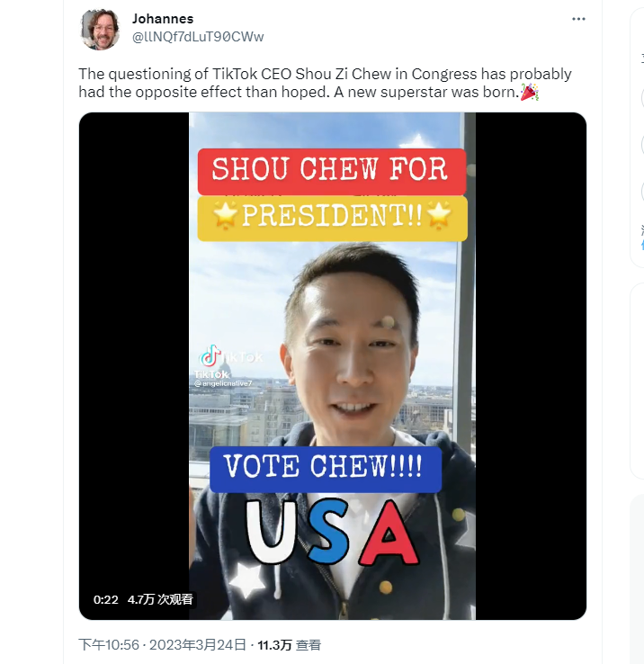Image resolution: width=644 pixels, height=664 pixels.
Task: Click the TikTok logo watermark in the video
Action: [211, 356]
